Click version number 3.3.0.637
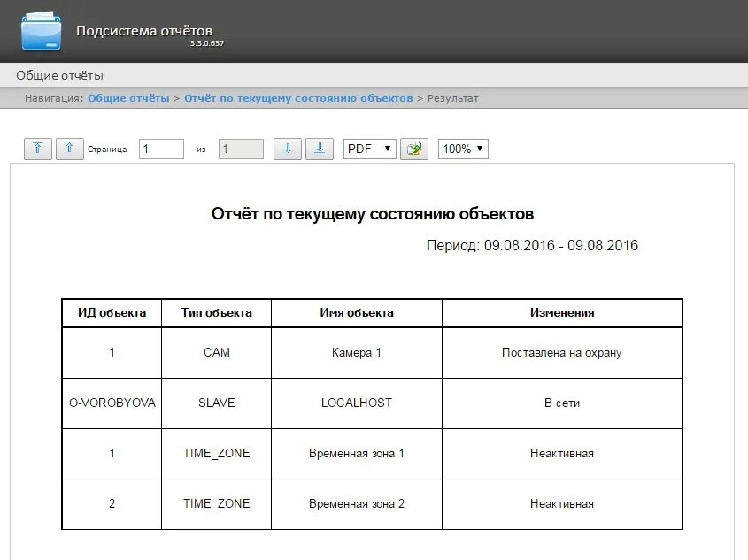This screenshot has height=560, width=748. tap(207, 43)
